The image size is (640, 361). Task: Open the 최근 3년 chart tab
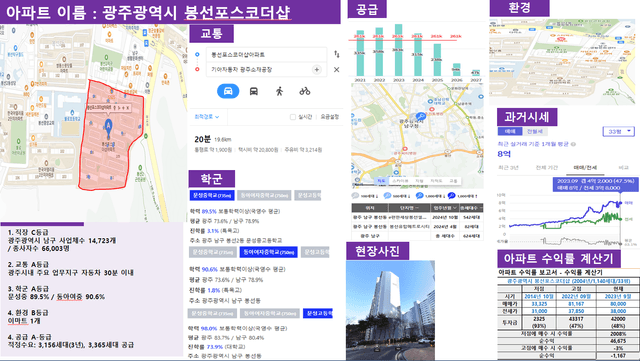click(x=508, y=167)
